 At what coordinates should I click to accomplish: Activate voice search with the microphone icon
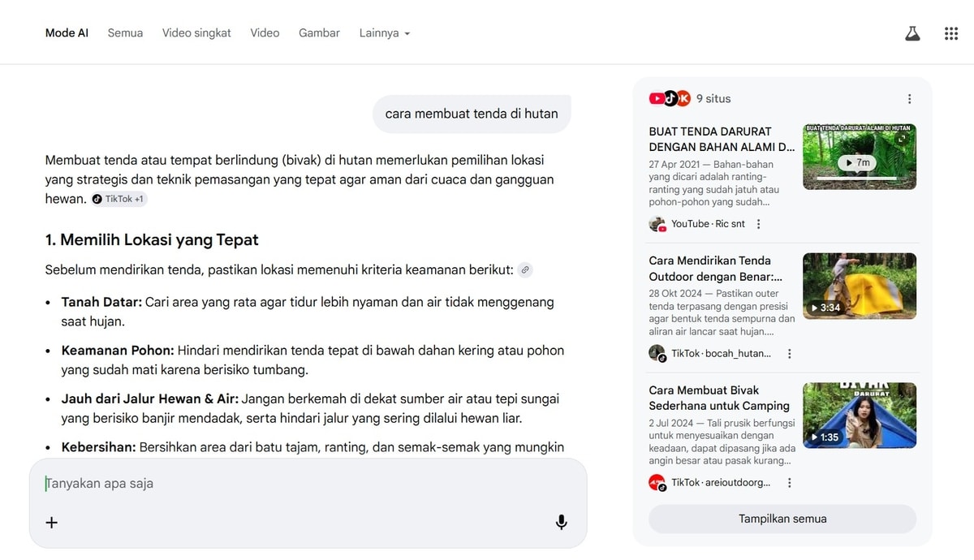click(561, 522)
